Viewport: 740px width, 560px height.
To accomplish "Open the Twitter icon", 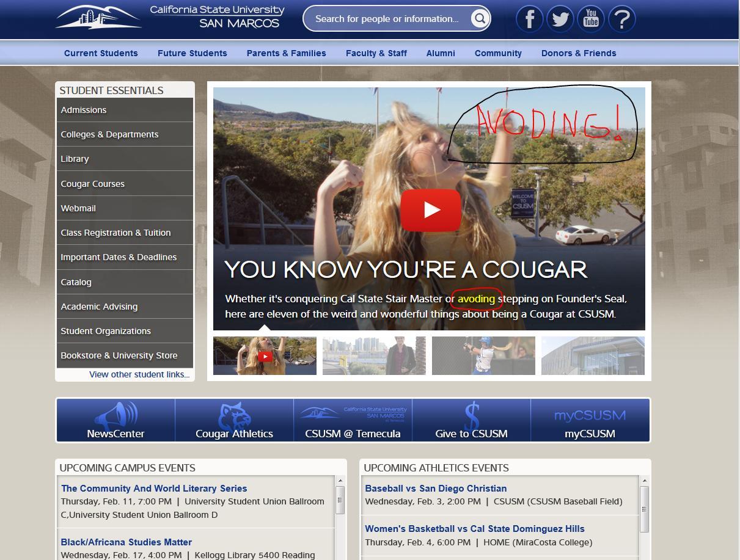I will click(560, 19).
